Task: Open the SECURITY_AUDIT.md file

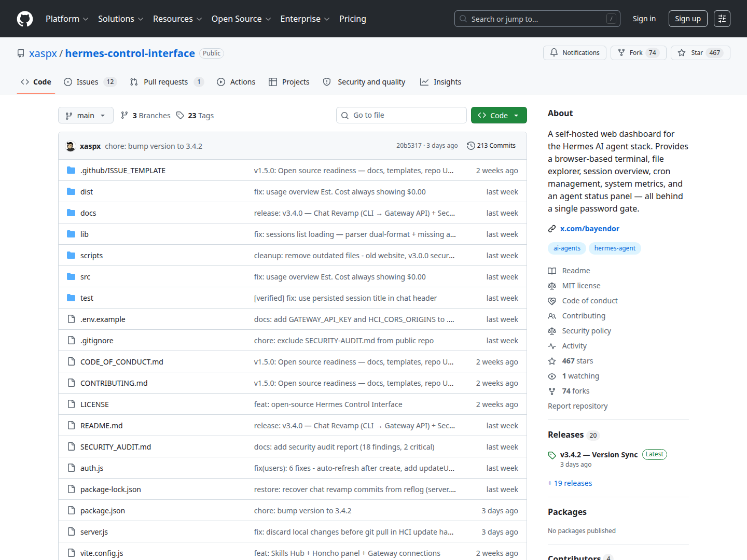Action: coord(116,447)
